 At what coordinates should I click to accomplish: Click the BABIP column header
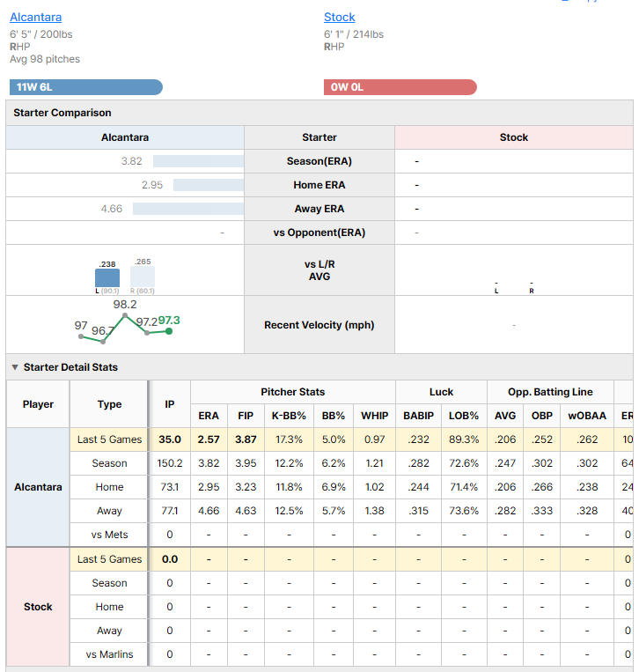click(418, 416)
